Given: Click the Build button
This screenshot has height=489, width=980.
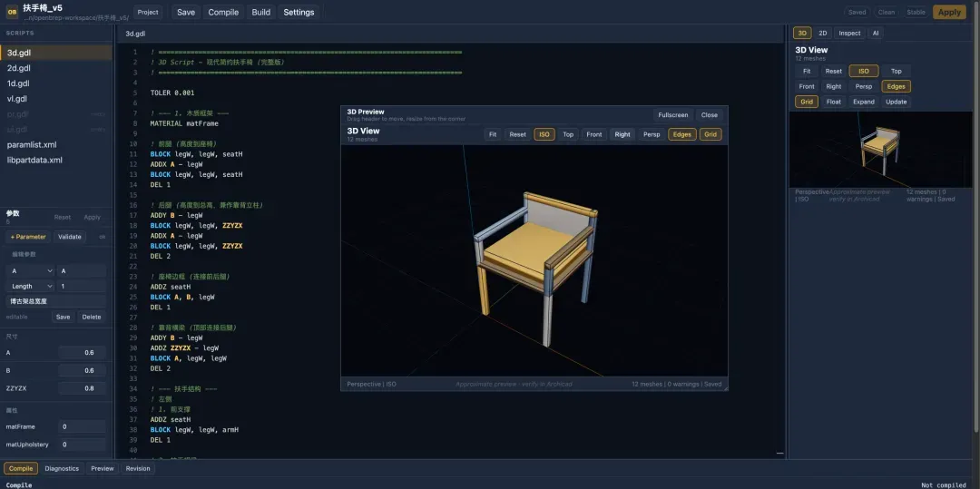Looking at the screenshot, I should click(x=261, y=12).
